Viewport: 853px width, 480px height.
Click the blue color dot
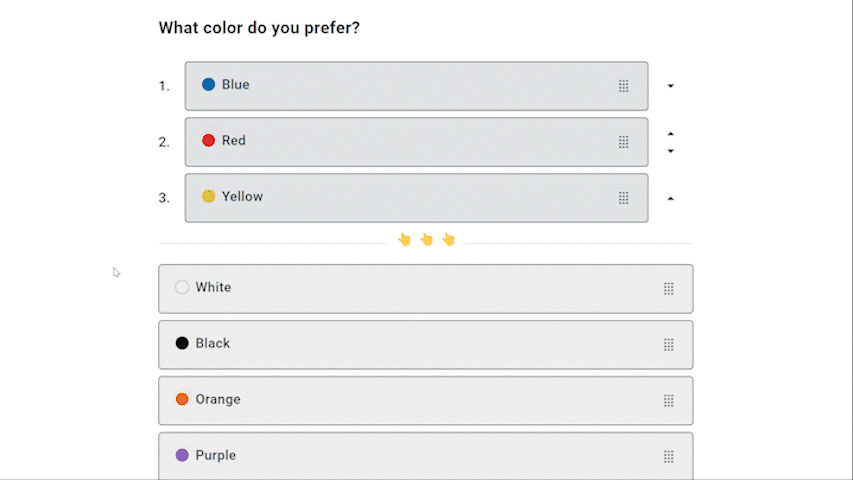[209, 85]
